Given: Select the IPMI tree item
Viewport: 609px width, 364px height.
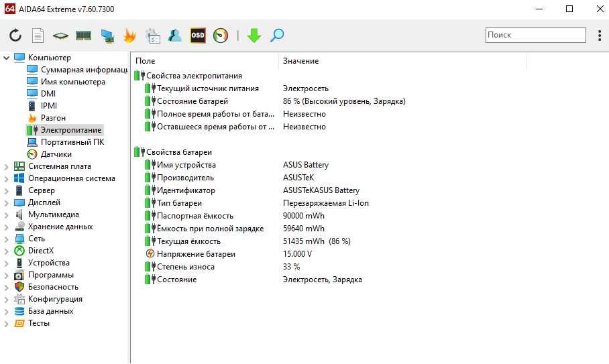Looking at the screenshot, I should pos(42,106).
